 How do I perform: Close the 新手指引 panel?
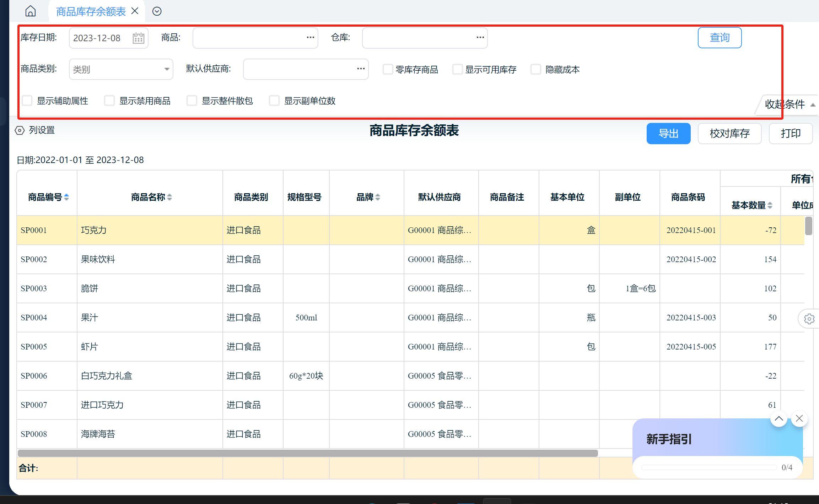[x=799, y=419]
